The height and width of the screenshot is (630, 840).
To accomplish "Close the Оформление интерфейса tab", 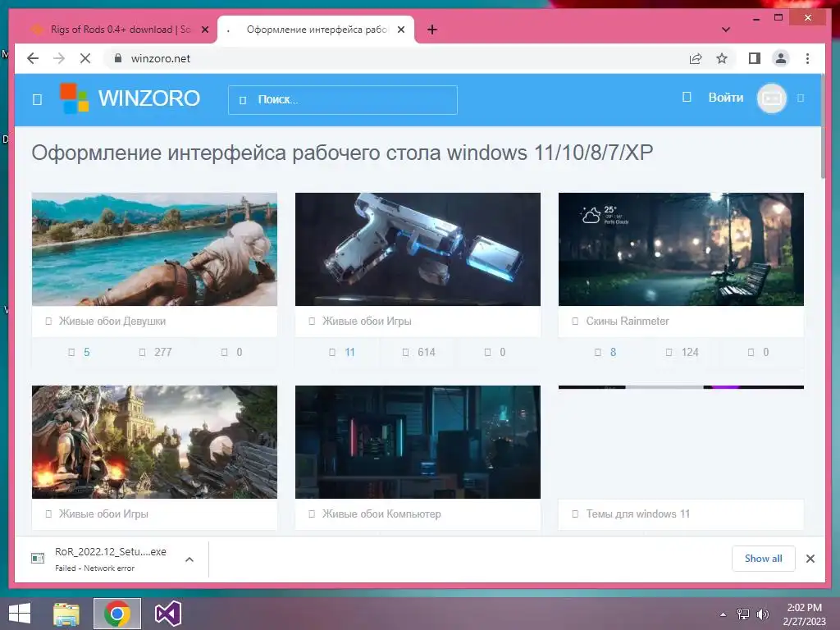I will click(x=400, y=30).
